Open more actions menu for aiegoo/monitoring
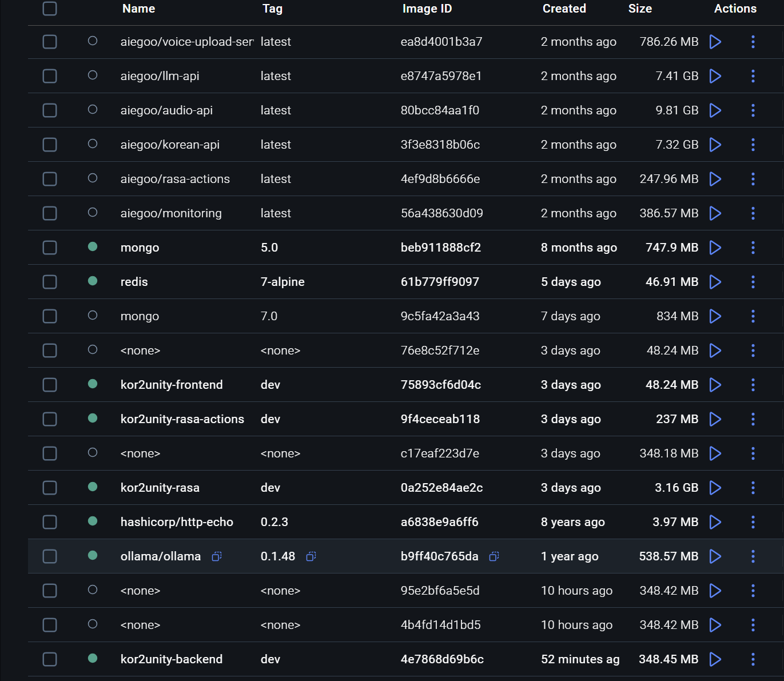The image size is (784, 681). point(753,213)
